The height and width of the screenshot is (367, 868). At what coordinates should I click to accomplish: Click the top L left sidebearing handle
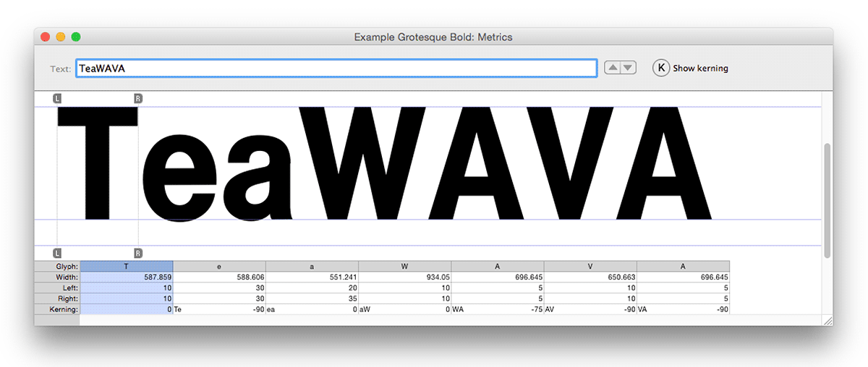coord(57,98)
